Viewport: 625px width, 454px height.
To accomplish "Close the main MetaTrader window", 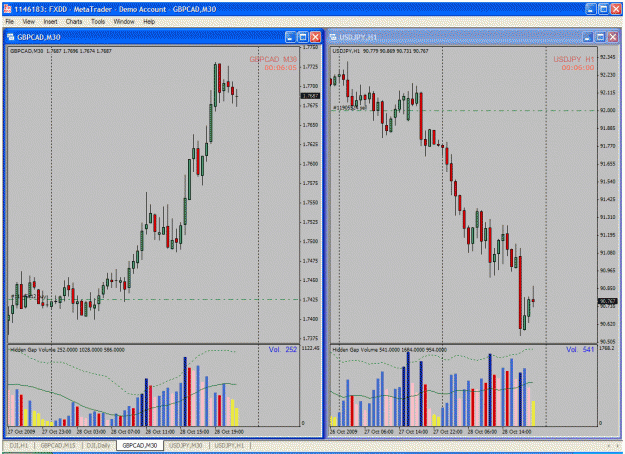I will tap(616, 9).
